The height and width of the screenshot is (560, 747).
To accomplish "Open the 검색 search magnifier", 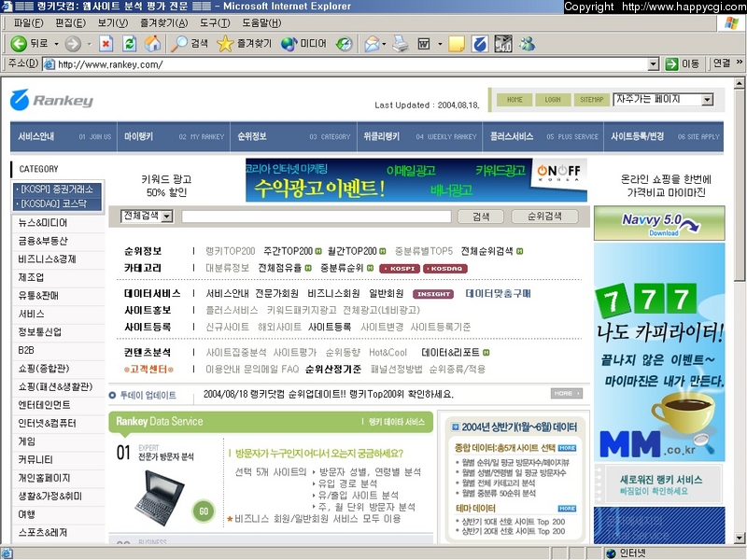I will pyautogui.click(x=190, y=44).
